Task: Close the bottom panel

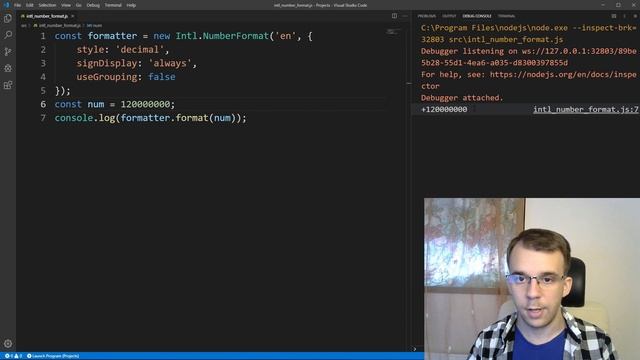Action: tap(635, 16)
